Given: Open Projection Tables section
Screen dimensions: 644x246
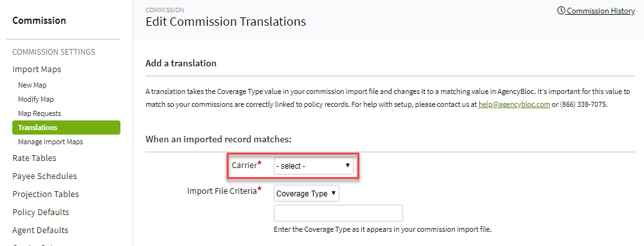Looking at the screenshot, I should tap(46, 194).
